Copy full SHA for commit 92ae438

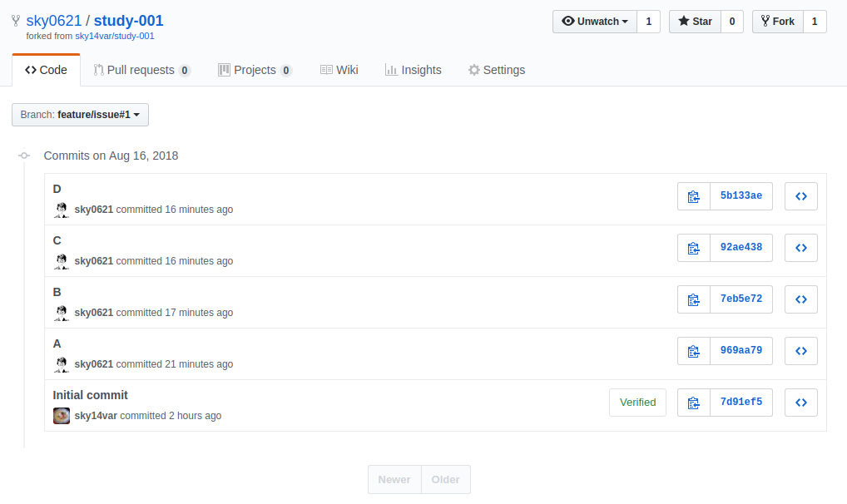coord(694,248)
